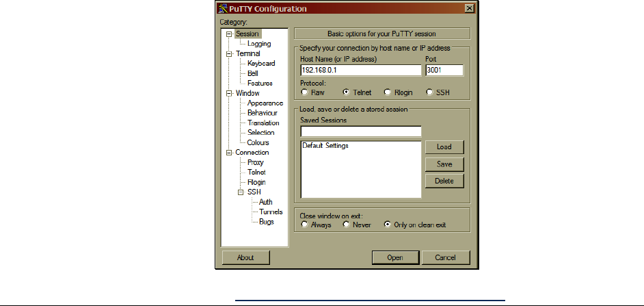Select the Session category

247,34
